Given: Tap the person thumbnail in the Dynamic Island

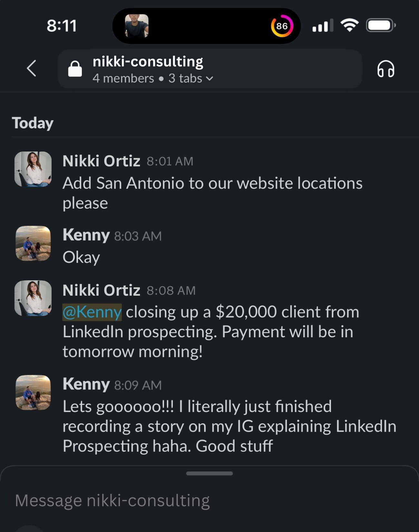Looking at the screenshot, I should pyautogui.click(x=136, y=26).
